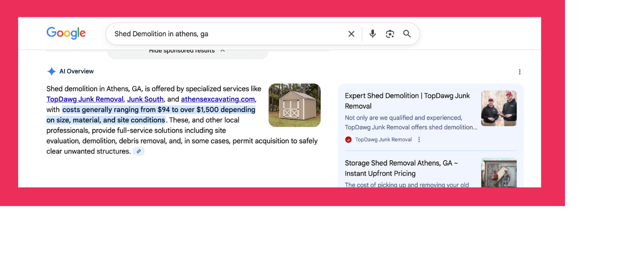Open the Junk South link
The height and width of the screenshot is (258, 644).
coord(145,99)
